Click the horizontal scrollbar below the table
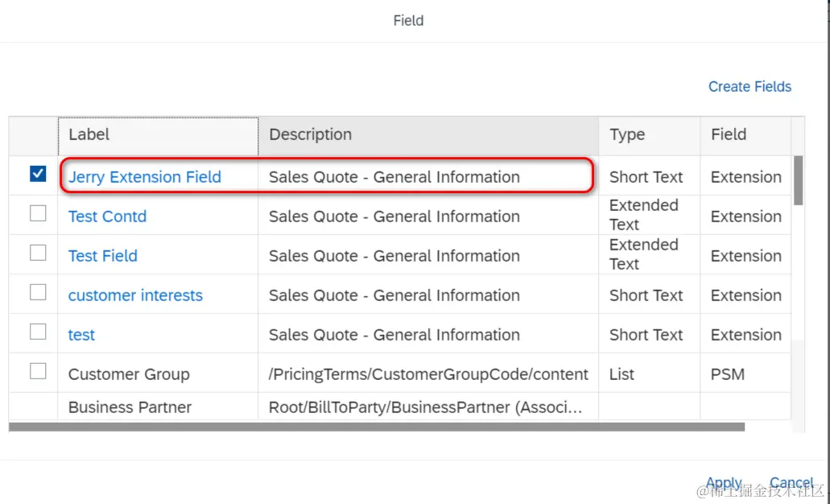The image size is (830, 504). coord(377,427)
